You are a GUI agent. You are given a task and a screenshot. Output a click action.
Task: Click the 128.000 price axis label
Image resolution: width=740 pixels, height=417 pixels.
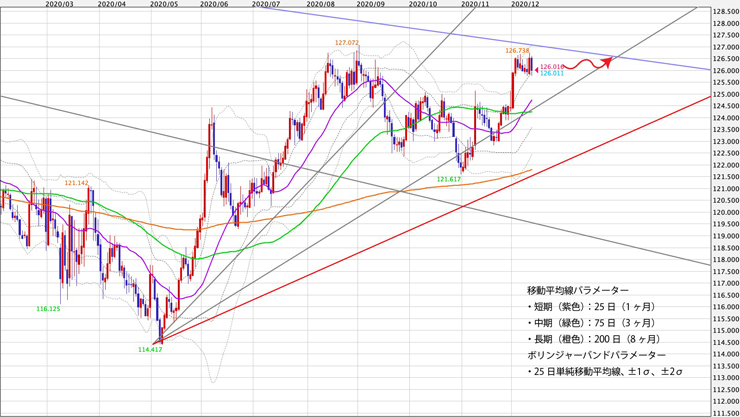point(727,24)
